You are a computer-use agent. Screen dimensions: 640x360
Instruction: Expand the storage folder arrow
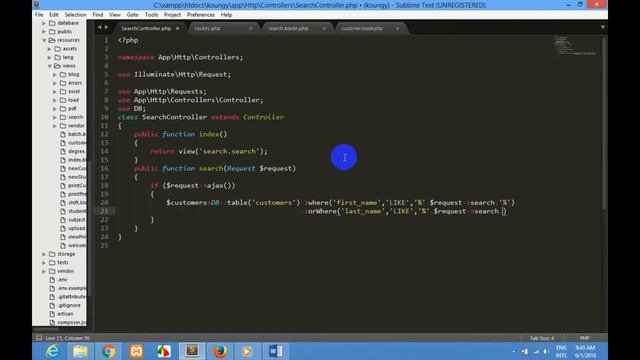(44, 254)
